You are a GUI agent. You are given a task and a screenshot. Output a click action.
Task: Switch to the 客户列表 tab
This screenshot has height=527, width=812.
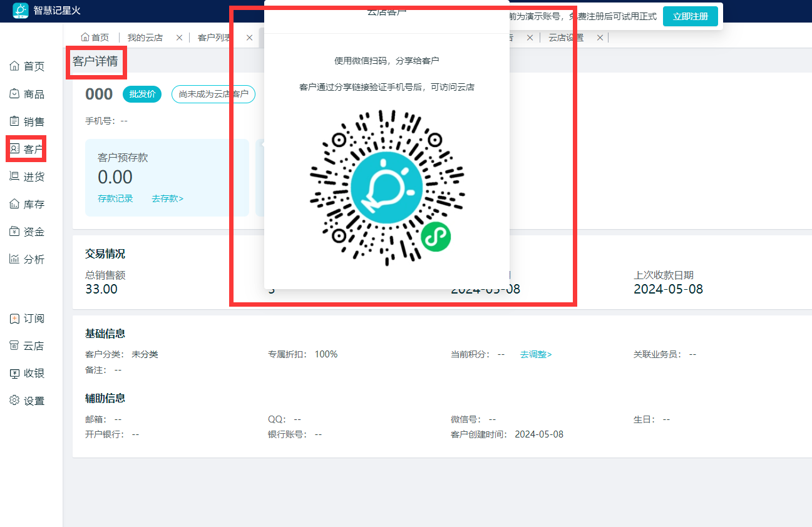(x=215, y=38)
